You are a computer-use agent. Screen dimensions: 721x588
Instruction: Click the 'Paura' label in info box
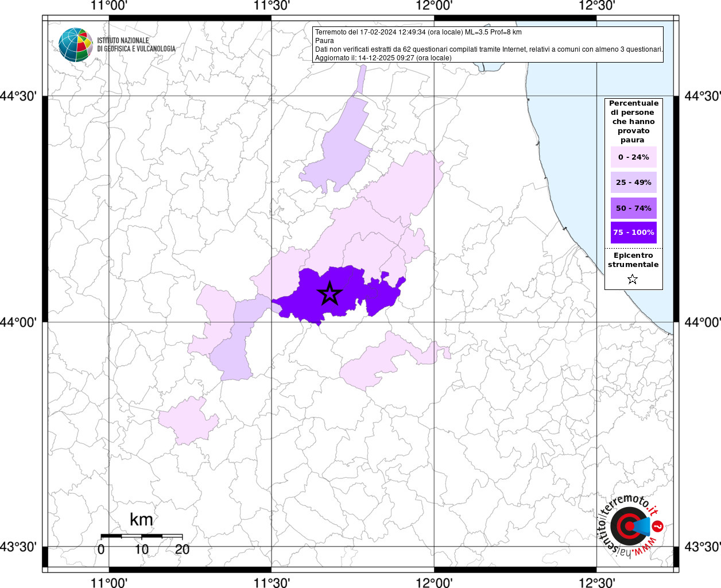(x=324, y=41)
